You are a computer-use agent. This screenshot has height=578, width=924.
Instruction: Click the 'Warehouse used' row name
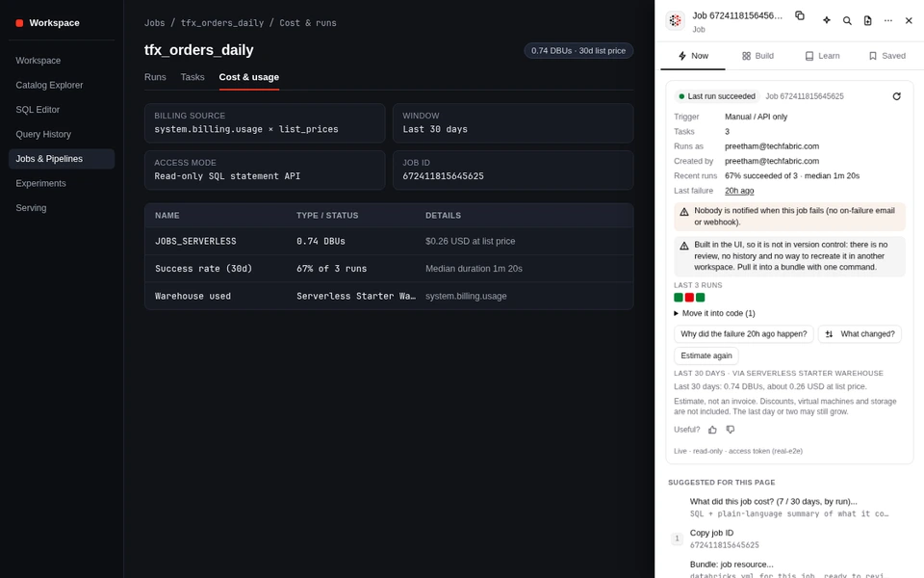(192, 296)
